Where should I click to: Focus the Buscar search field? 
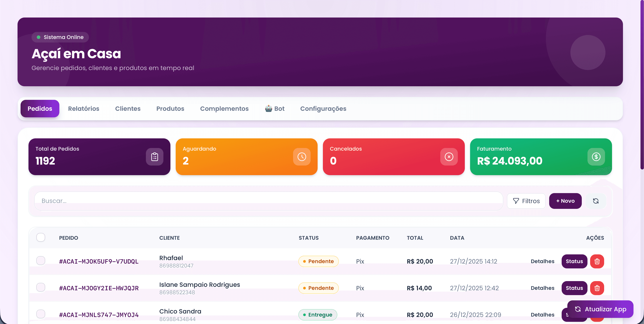[x=268, y=201]
